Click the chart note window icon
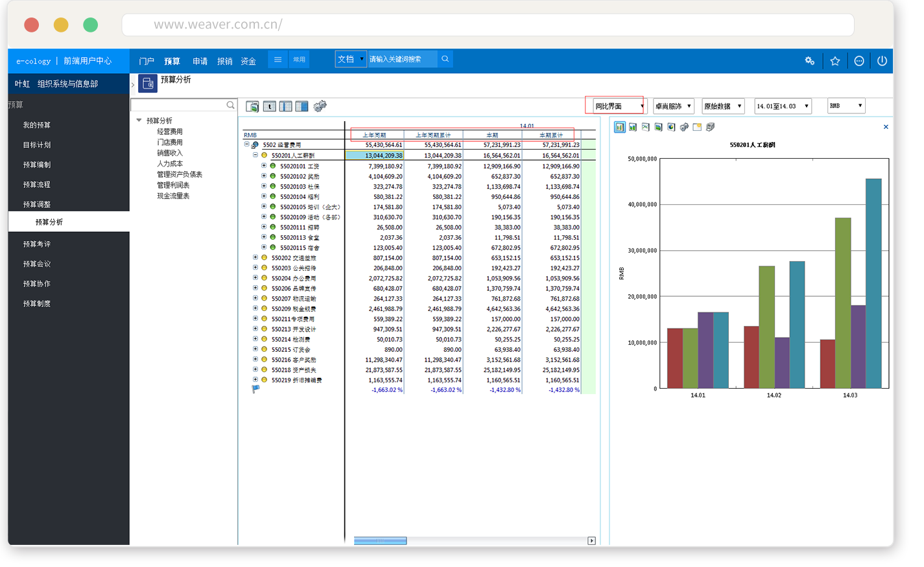Image resolution: width=924 pixels, height=567 pixels. pos(697,127)
